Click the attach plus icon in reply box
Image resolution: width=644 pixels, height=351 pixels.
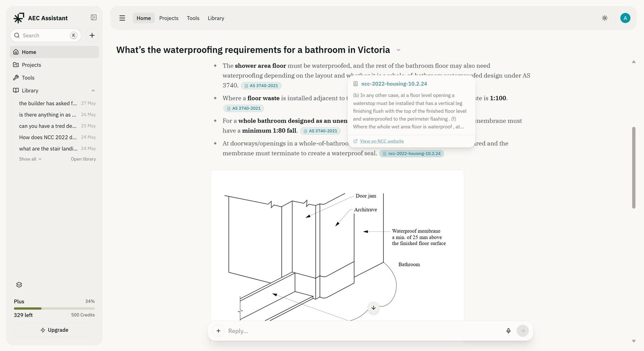[219, 331]
